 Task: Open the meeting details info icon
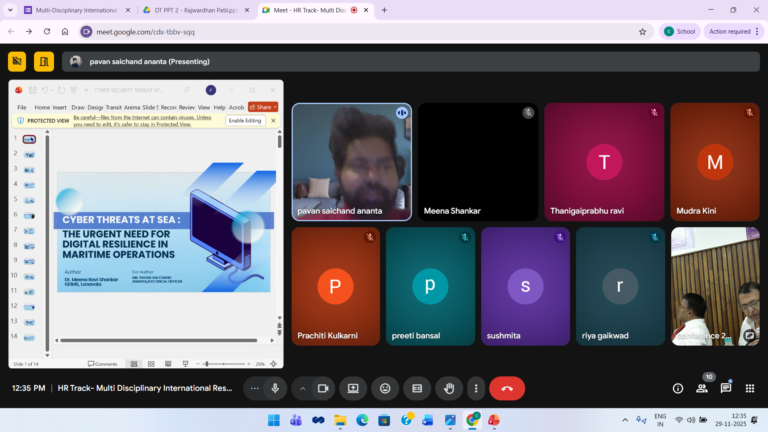[x=678, y=388]
